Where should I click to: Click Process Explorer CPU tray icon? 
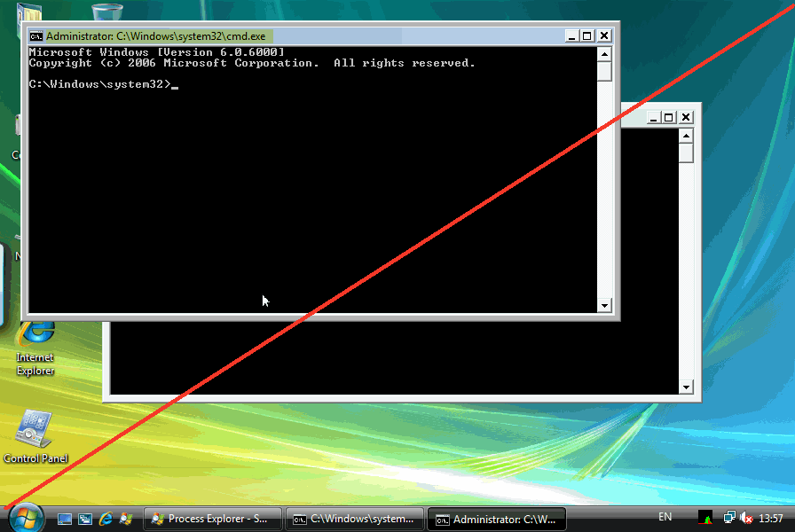tap(704, 518)
